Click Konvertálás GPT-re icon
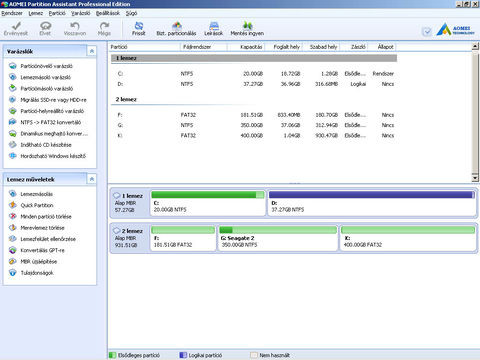The image size is (480, 360). 13,250
